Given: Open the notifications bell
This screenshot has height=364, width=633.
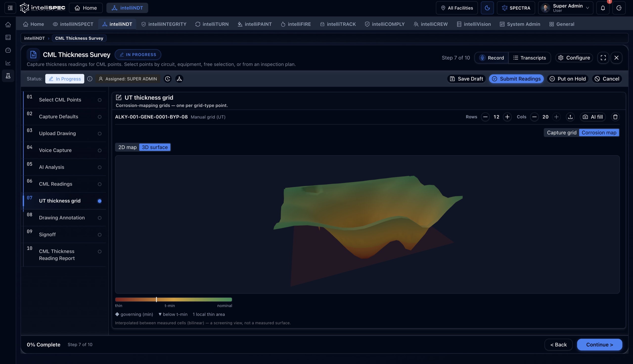Looking at the screenshot, I should pyautogui.click(x=603, y=8).
